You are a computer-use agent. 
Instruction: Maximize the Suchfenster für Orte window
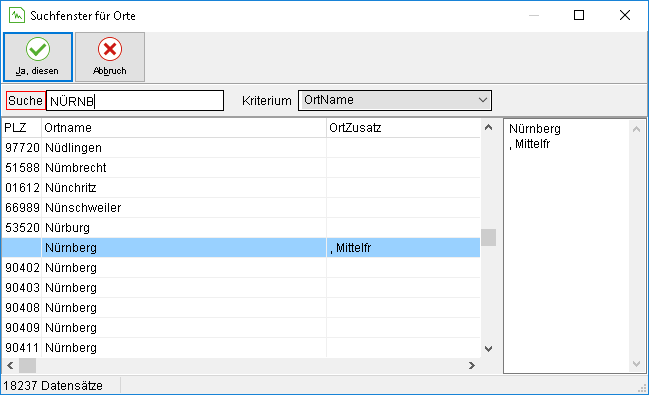(x=579, y=15)
